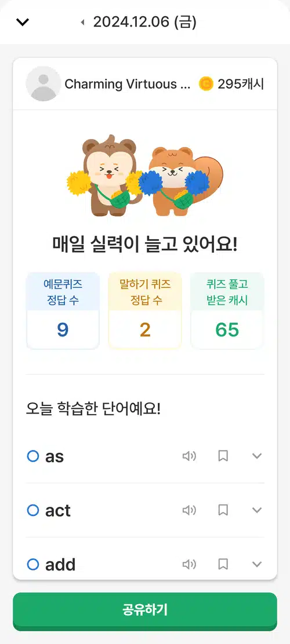
Task: Expand details for the word 'add'
Action: pos(257,564)
